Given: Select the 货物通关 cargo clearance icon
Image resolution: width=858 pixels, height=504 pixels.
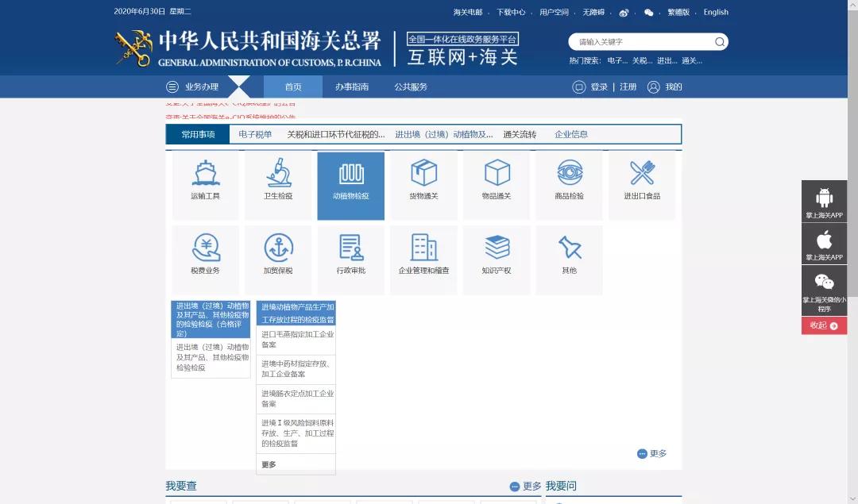Looking at the screenshot, I should click(x=424, y=185).
